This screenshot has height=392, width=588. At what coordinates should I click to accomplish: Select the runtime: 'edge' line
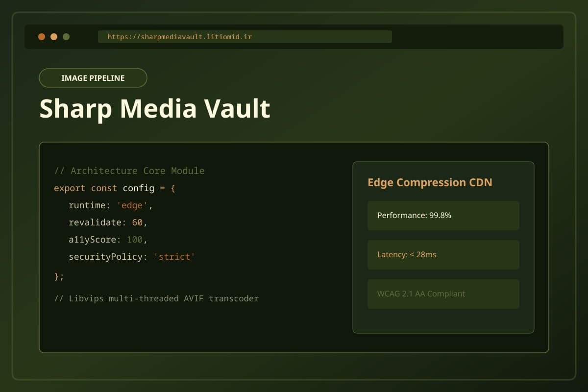[111, 205]
